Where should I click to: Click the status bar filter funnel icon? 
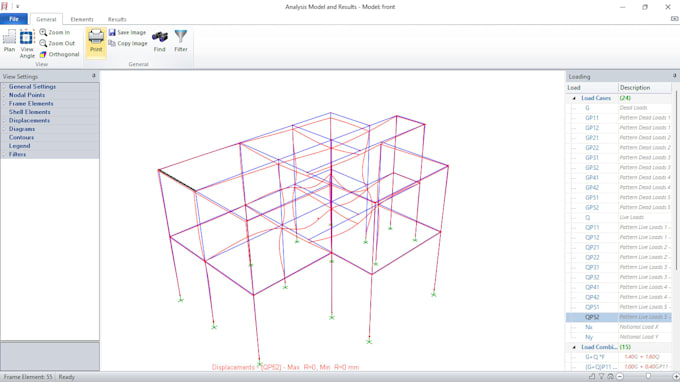(601, 376)
